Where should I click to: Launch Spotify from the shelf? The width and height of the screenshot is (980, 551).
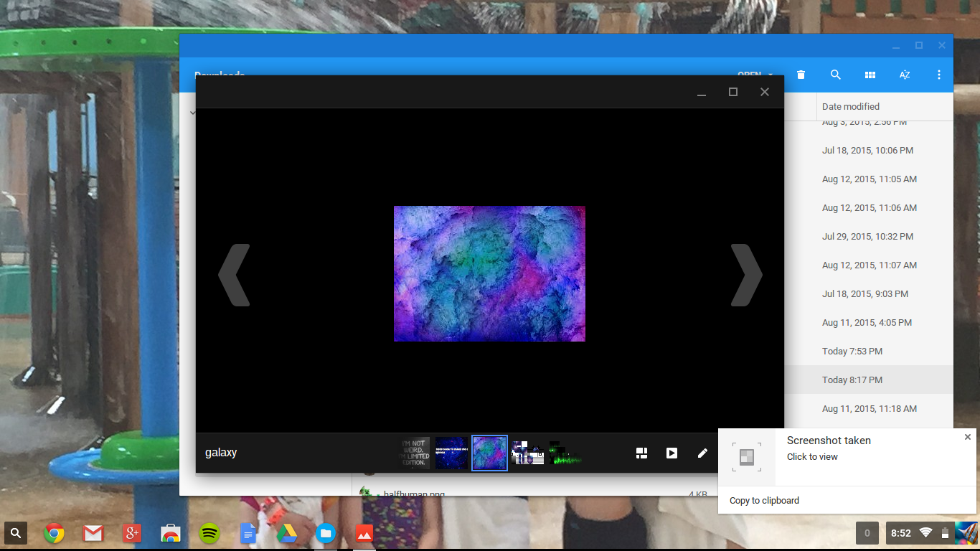(x=209, y=533)
